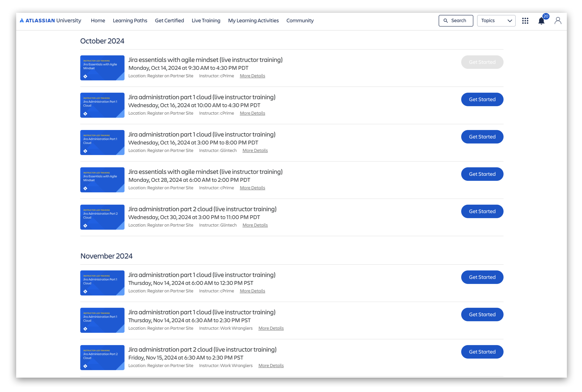
Task: Open the user profile account menu
Action: point(558,21)
